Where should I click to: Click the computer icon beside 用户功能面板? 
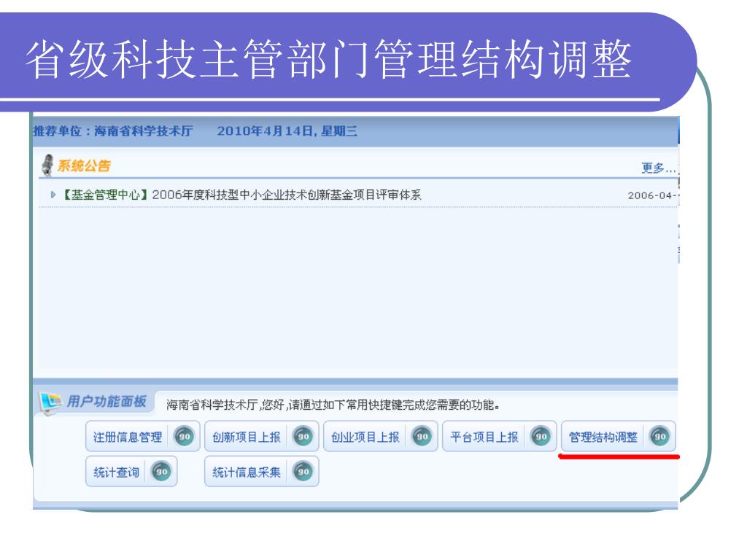50,402
